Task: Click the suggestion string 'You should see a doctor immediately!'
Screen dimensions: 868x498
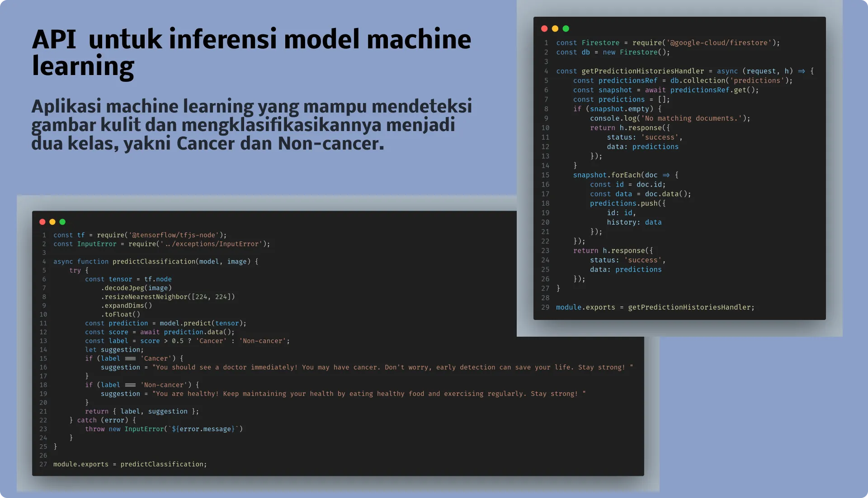Action: [393, 367]
